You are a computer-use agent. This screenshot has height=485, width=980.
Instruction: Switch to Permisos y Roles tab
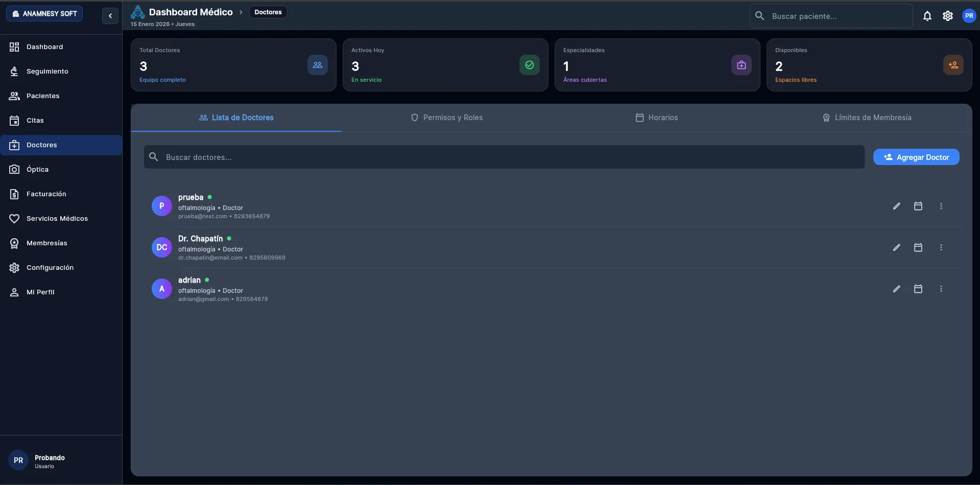pyautogui.click(x=447, y=118)
